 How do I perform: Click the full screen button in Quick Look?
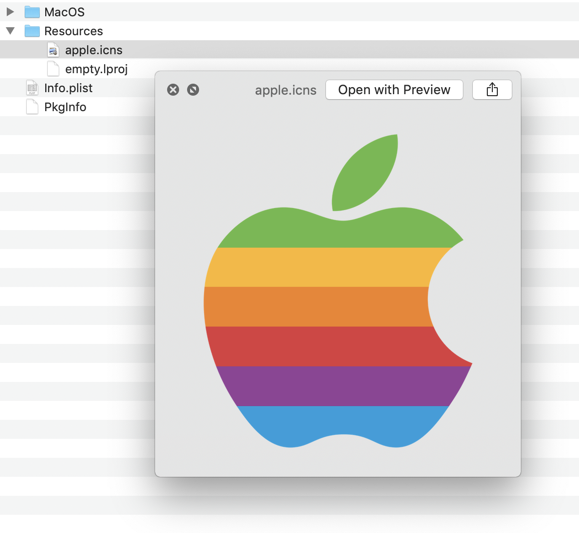(x=193, y=90)
